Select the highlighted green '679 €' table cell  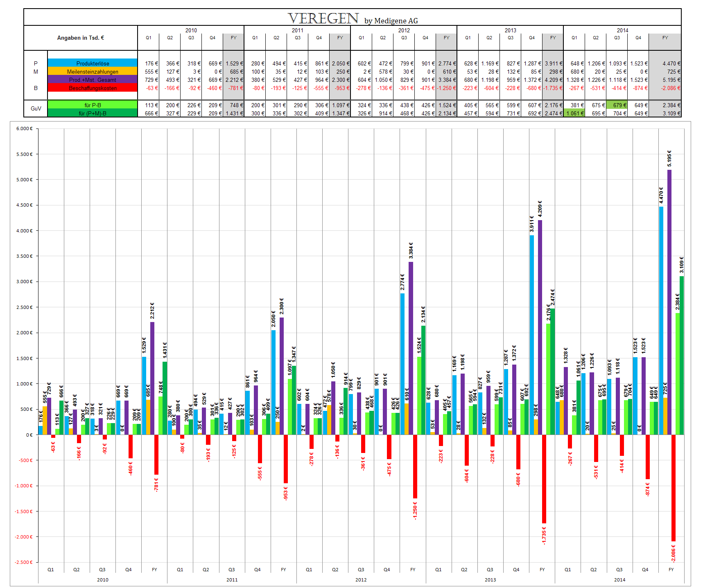617,105
